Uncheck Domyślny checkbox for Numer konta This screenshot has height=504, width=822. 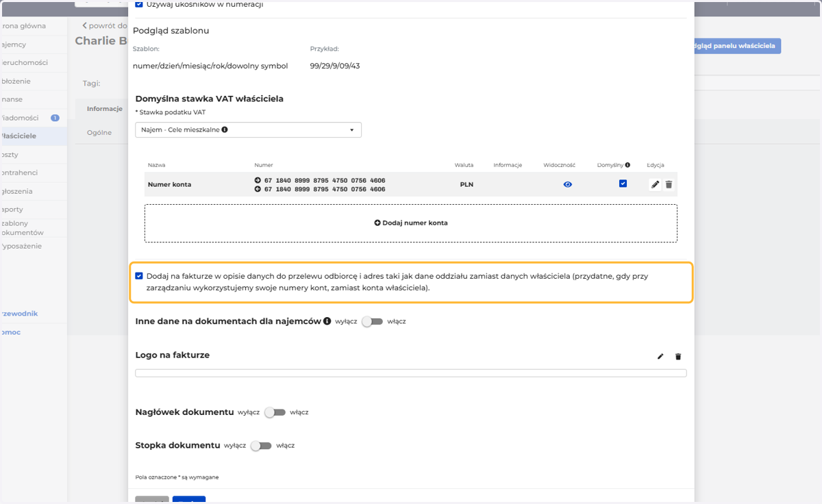pos(623,184)
